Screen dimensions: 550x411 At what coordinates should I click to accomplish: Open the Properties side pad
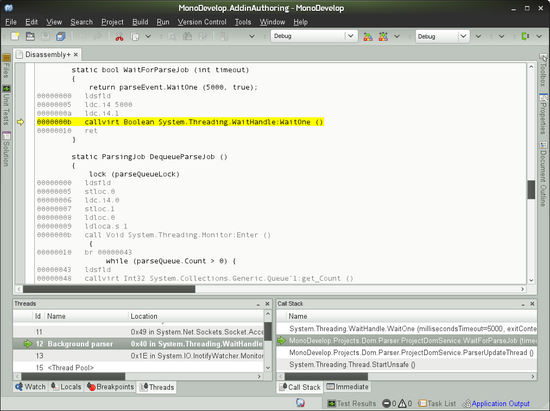tap(543, 113)
